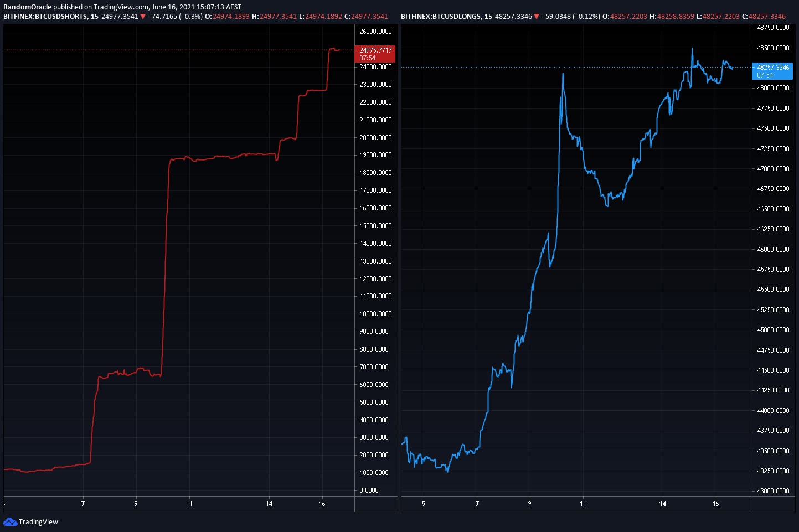Click the high value H:48258.8359
This screenshot has height=532, width=799.
coord(672,17)
